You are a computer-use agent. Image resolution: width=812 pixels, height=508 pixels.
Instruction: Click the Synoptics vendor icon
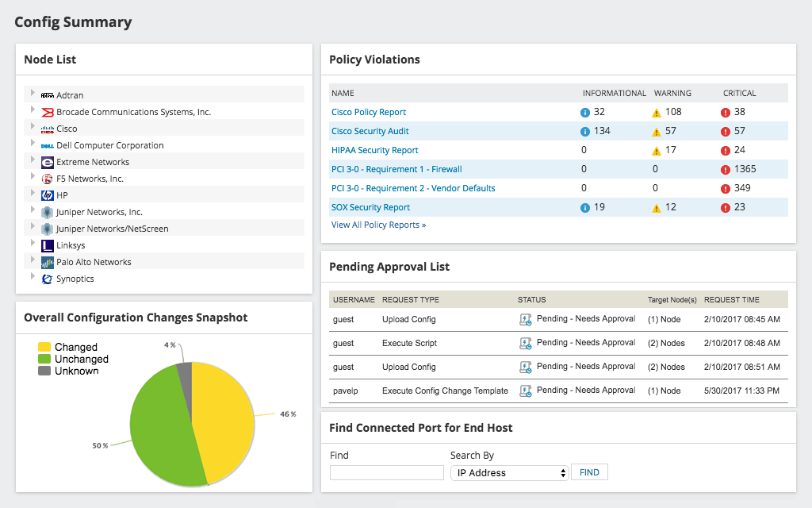(x=45, y=279)
